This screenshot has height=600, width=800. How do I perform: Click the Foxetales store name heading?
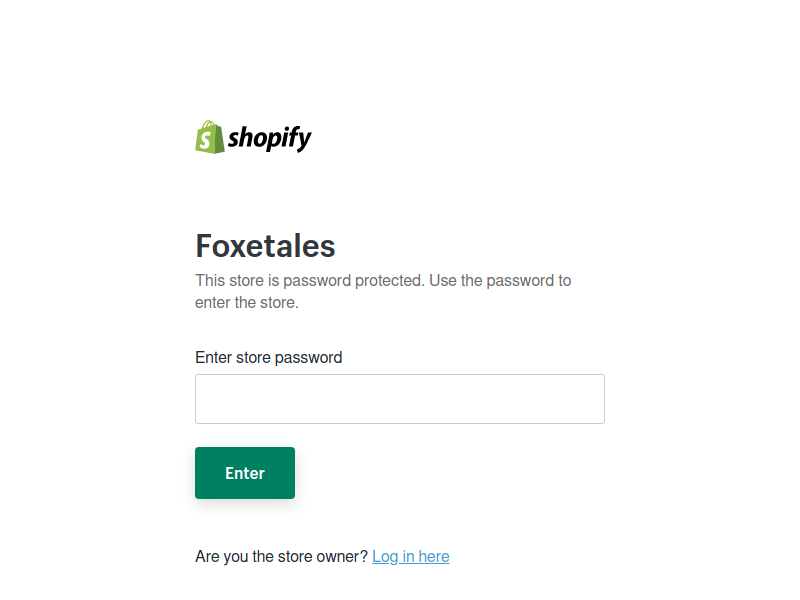(265, 246)
